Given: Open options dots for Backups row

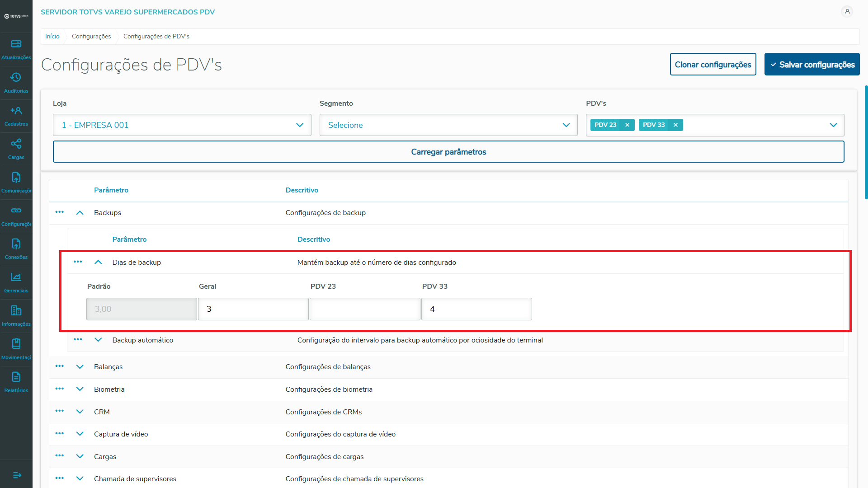Looking at the screenshot, I should point(60,212).
